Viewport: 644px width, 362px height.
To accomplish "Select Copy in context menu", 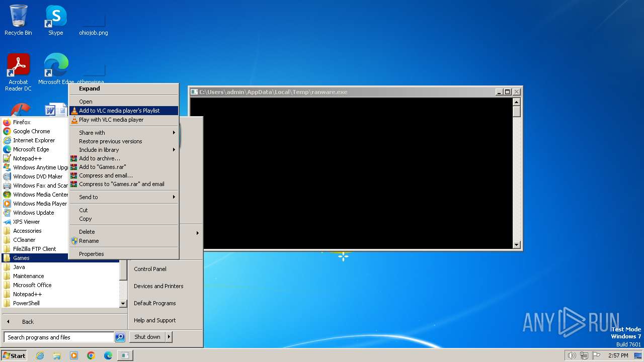I will (124, 219).
